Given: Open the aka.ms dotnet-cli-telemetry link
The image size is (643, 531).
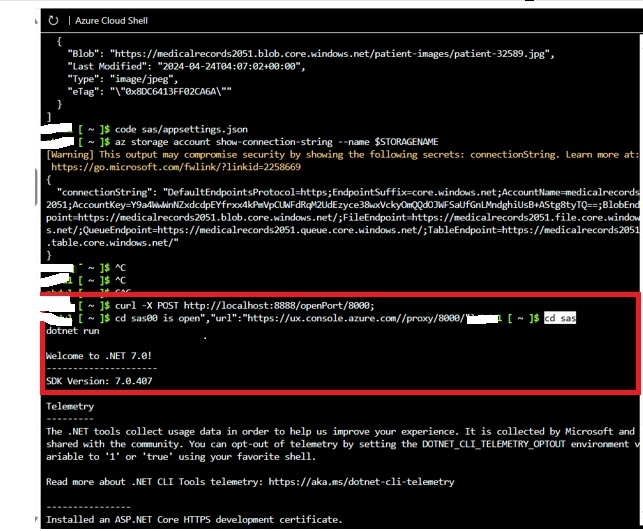Looking at the screenshot, I should point(361,482).
